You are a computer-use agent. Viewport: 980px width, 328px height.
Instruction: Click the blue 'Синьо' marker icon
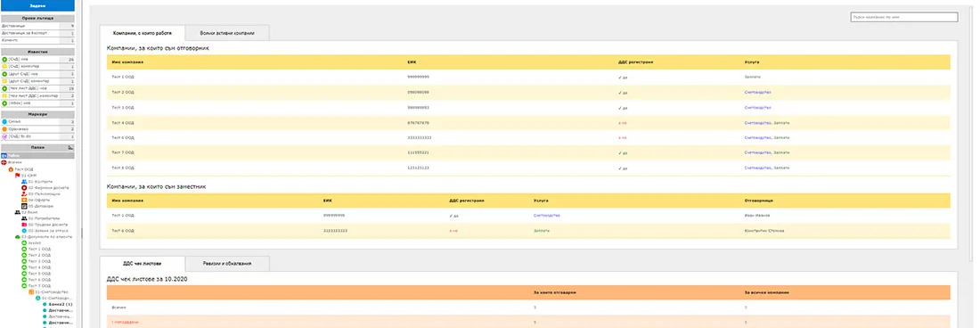coord(4,122)
